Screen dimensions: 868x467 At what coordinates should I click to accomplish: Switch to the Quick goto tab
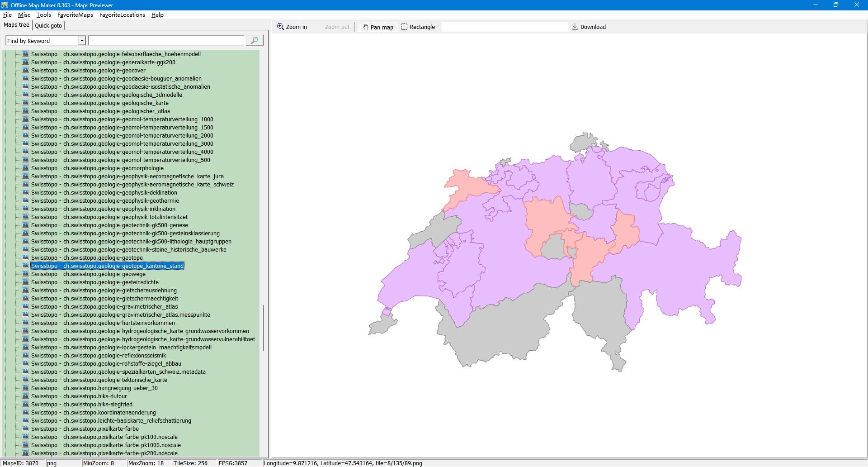coord(48,26)
